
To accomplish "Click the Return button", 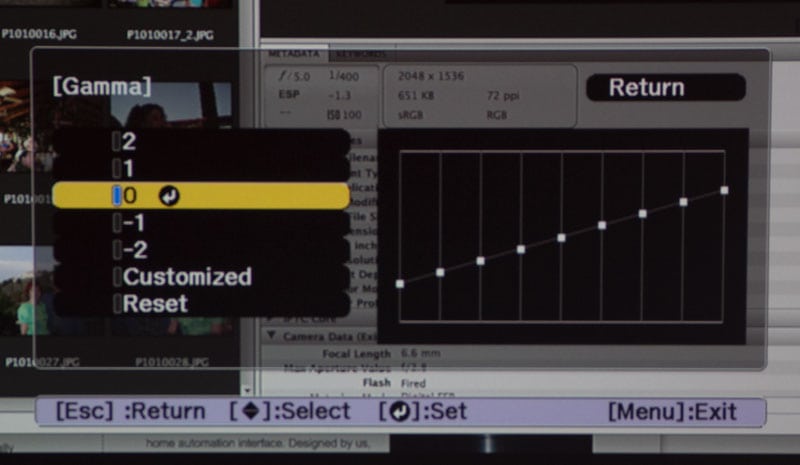I will click(x=666, y=87).
